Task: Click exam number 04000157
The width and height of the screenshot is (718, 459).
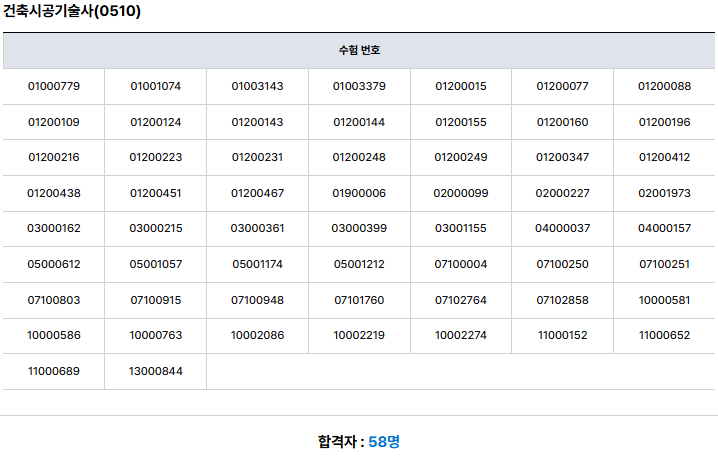Action: click(664, 228)
